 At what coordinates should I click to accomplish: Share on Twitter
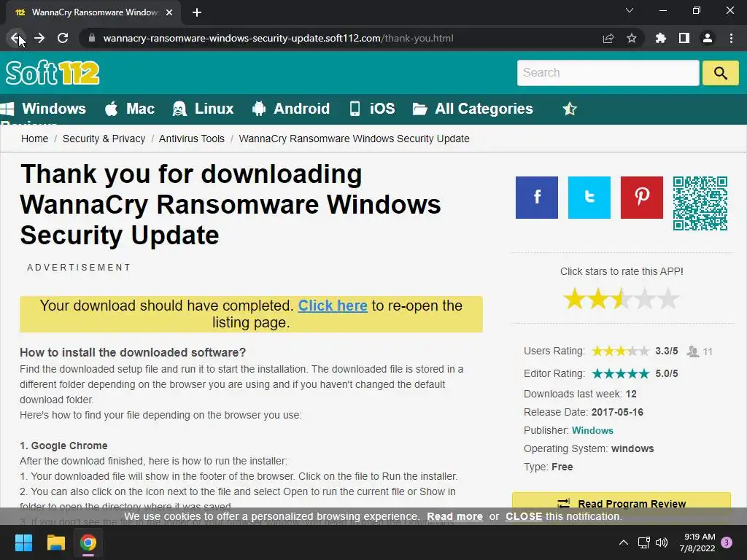point(589,198)
